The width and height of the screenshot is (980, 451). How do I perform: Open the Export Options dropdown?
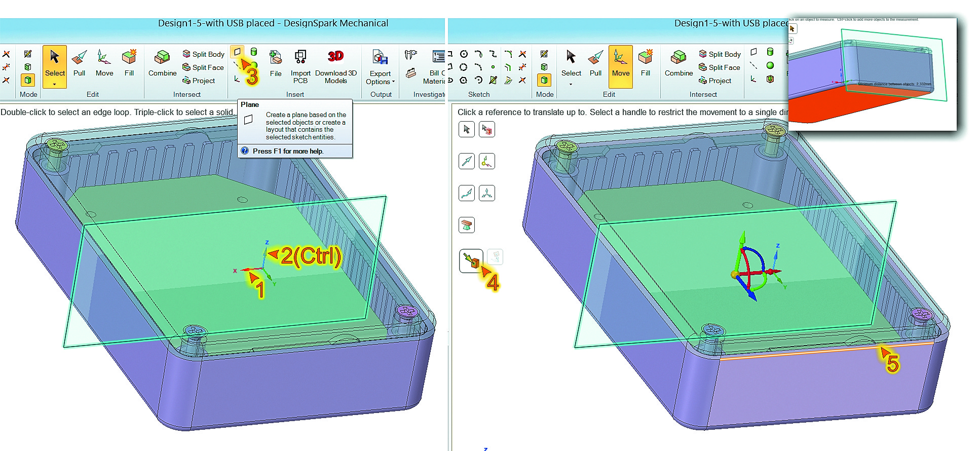[393, 82]
